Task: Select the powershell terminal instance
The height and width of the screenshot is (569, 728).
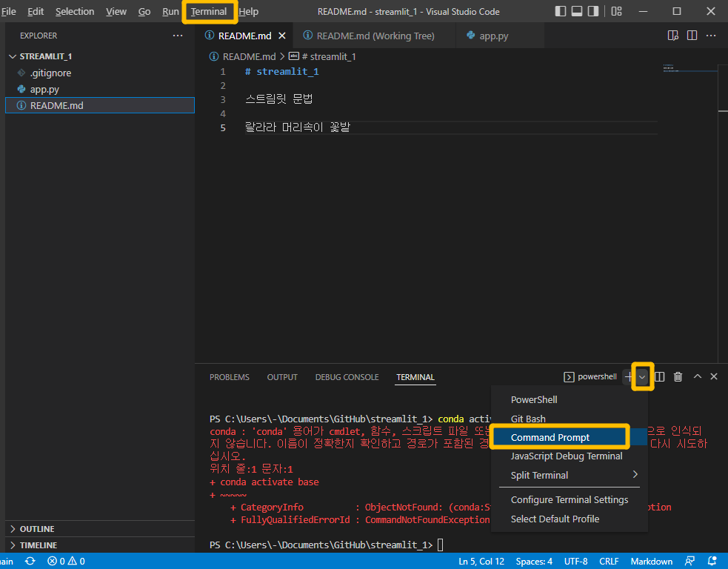Action: [x=590, y=376]
